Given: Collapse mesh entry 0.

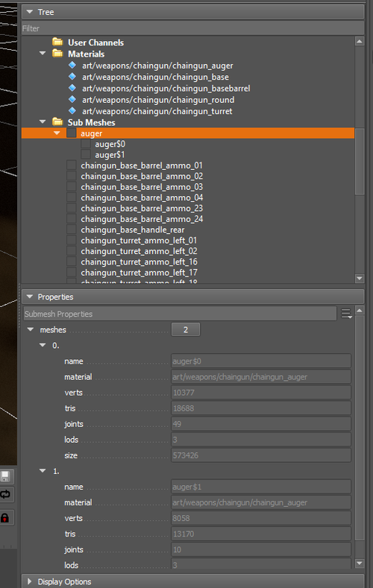Looking at the screenshot, I should click(43, 345).
